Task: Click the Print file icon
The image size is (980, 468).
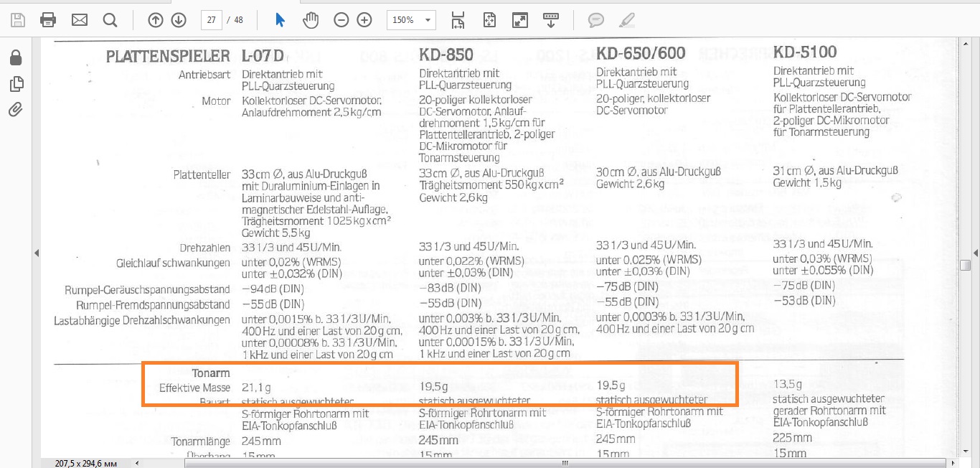Action: 48,20
